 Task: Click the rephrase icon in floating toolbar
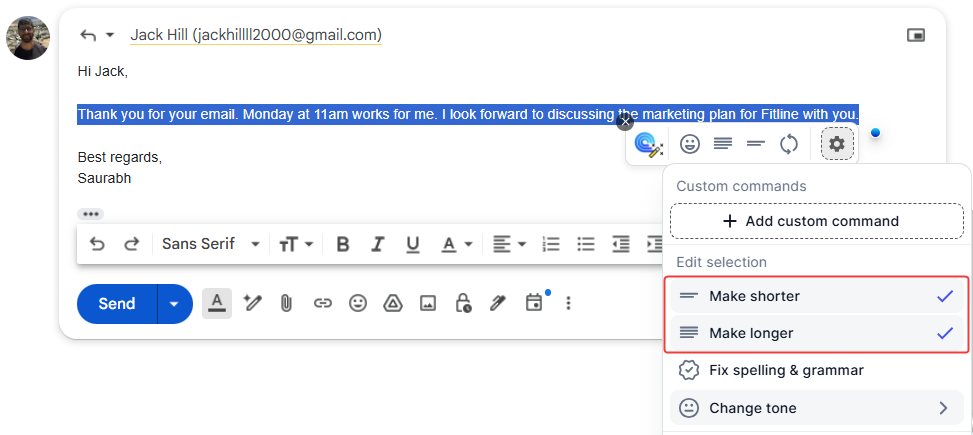click(x=789, y=144)
